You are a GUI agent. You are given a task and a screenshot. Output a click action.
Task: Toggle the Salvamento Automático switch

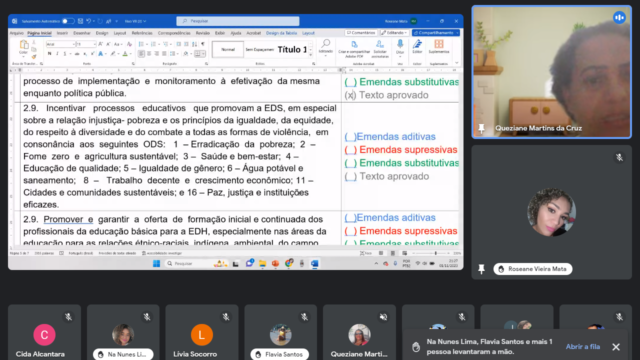point(68,21)
